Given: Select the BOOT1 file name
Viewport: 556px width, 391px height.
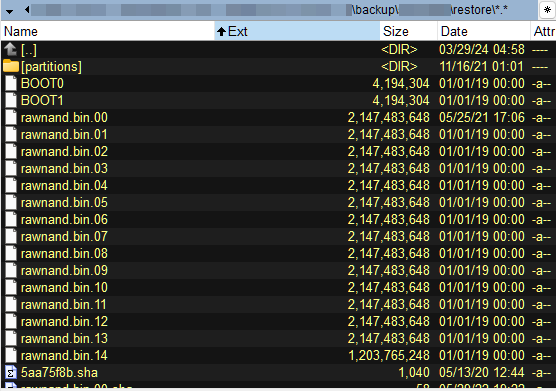Looking at the screenshot, I should coord(42,101).
